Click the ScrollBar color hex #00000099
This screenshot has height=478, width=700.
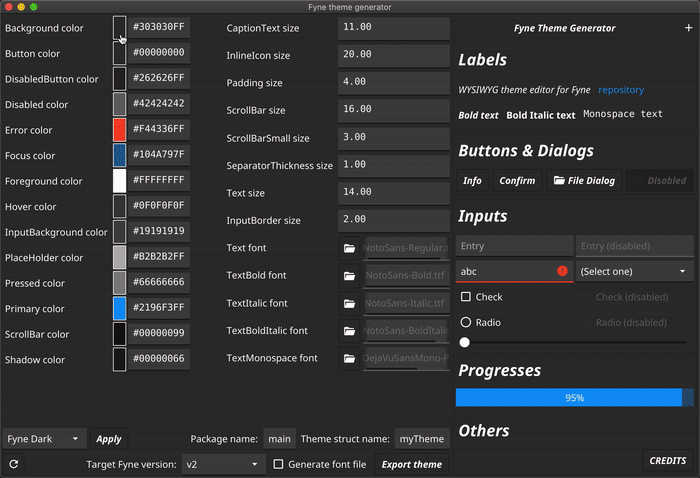point(159,333)
